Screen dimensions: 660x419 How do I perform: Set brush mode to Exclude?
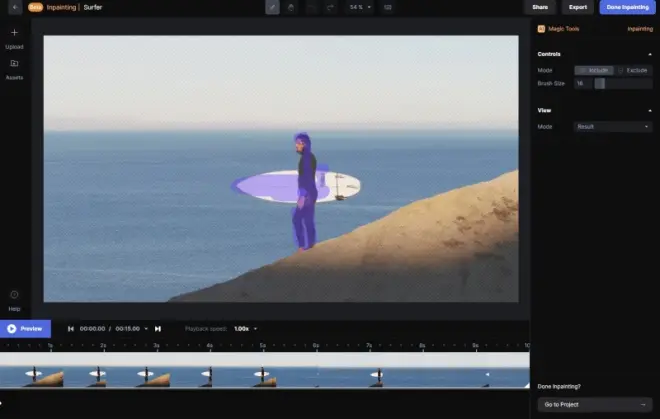634,70
